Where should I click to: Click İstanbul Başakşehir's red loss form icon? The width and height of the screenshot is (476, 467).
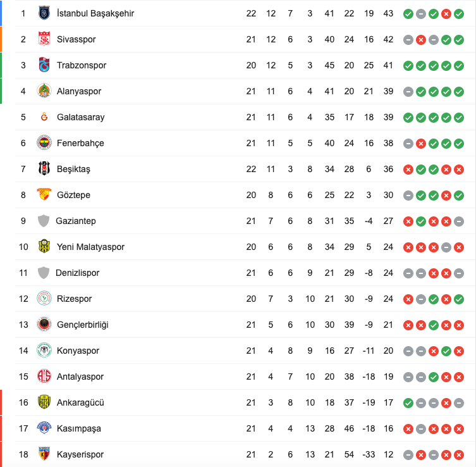pos(446,13)
